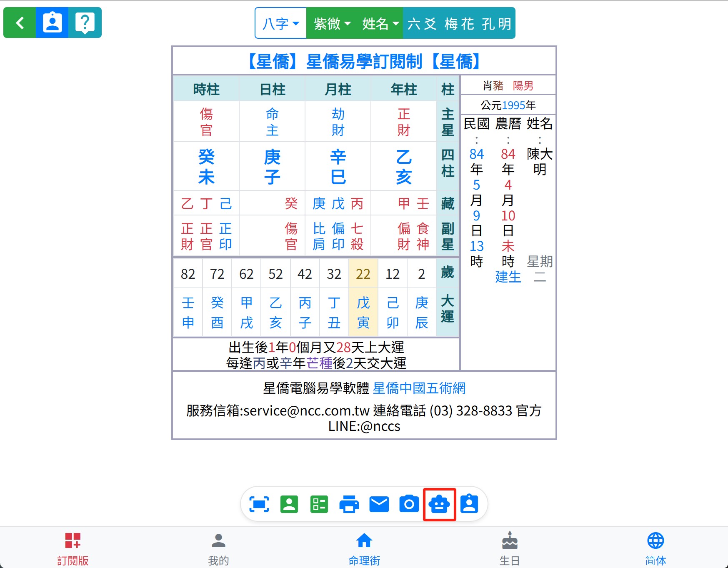Select the 六爻 button in top bar
This screenshot has width=728, height=568.
[x=422, y=23]
